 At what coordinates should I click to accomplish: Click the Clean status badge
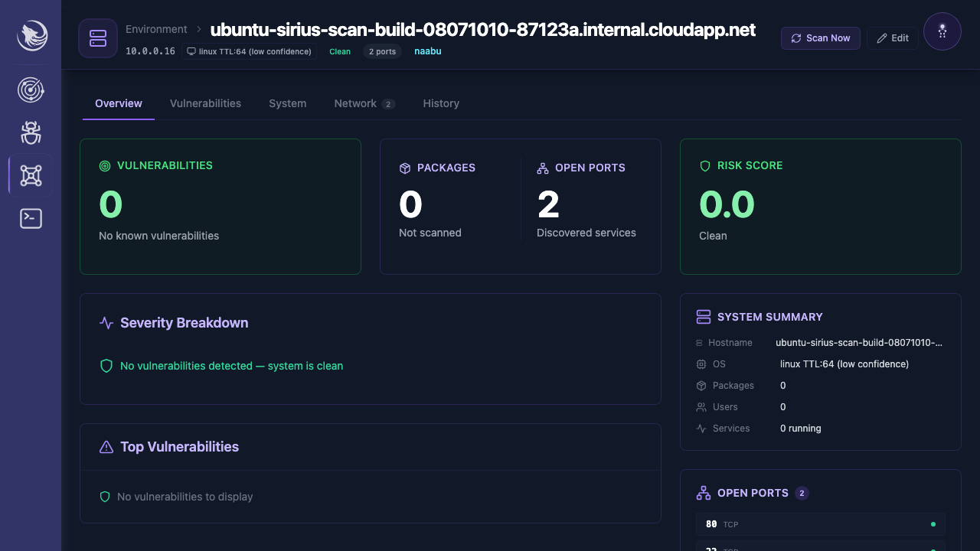340,51
